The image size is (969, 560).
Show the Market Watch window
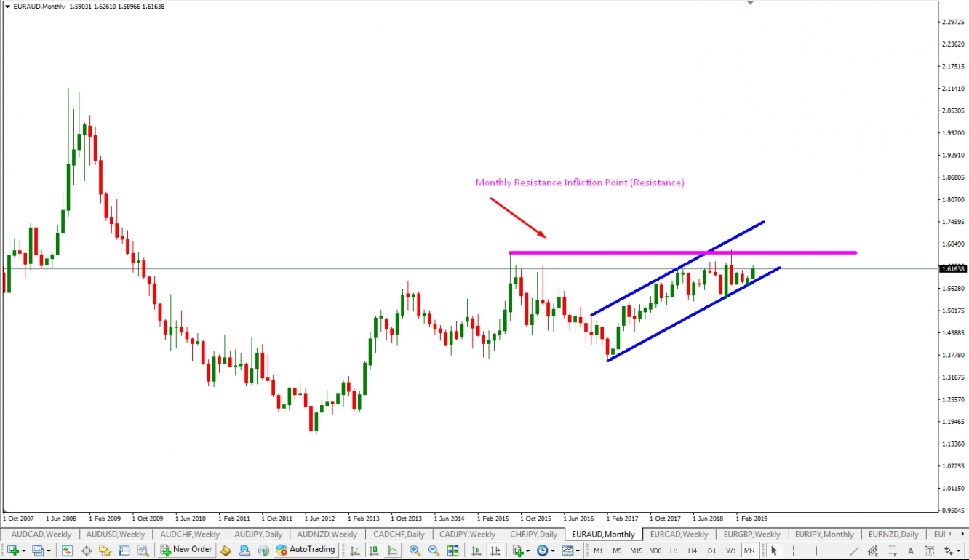(67, 551)
